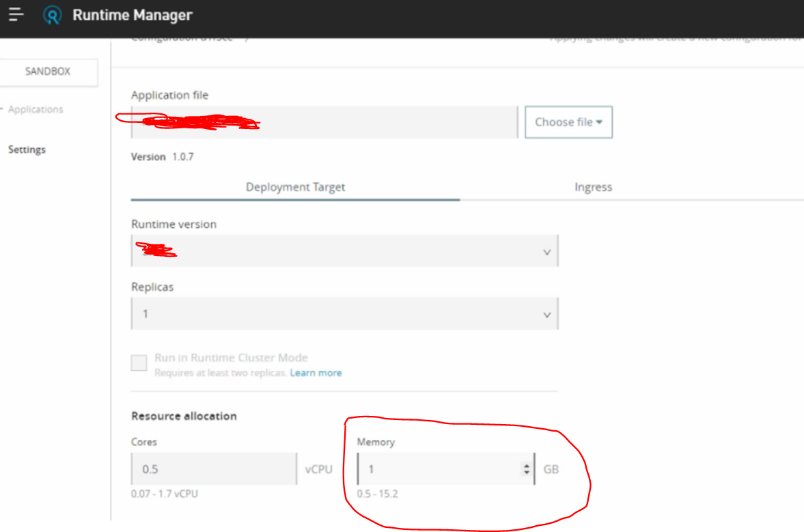
Task: Open the Learn more link
Action: pos(316,372)
